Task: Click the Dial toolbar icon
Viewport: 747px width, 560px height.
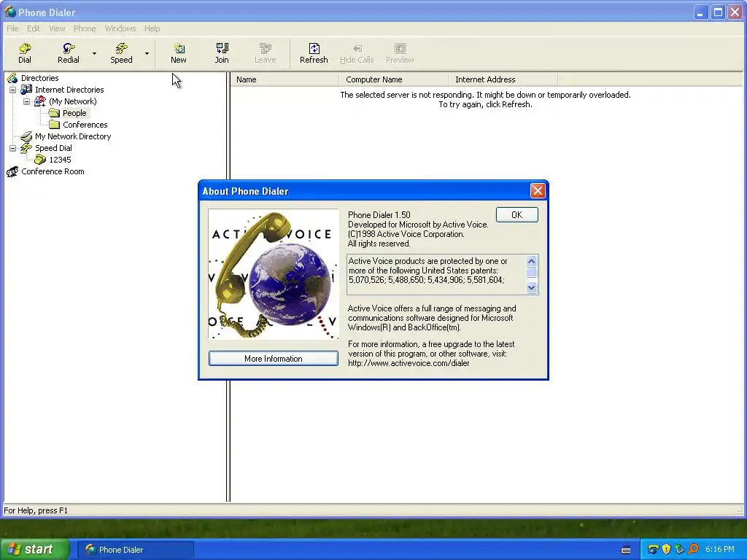Action: click(25, 48)
